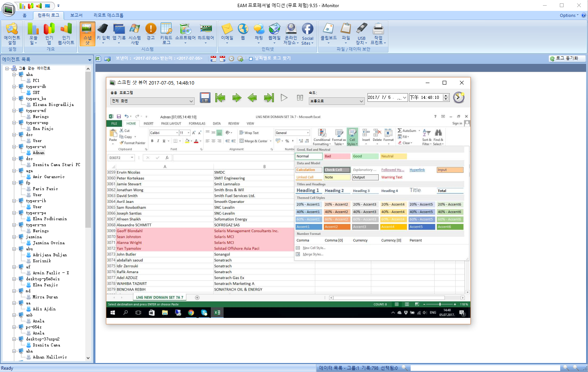Switch to the 보고서 ribbon tab
This screenshot has width=588, height=372.
pyautogui.click(x=76, y=15)
